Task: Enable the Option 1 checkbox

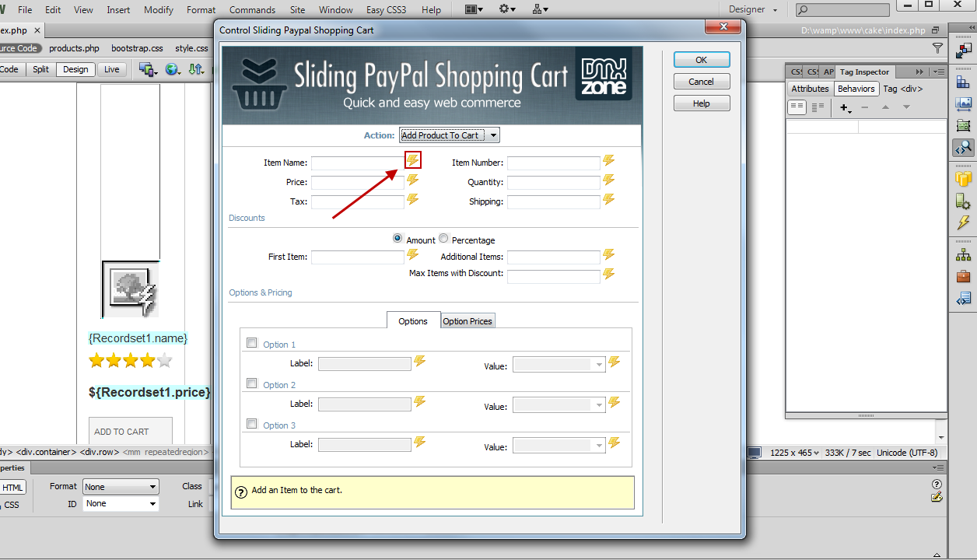Action: pos(251,343)
